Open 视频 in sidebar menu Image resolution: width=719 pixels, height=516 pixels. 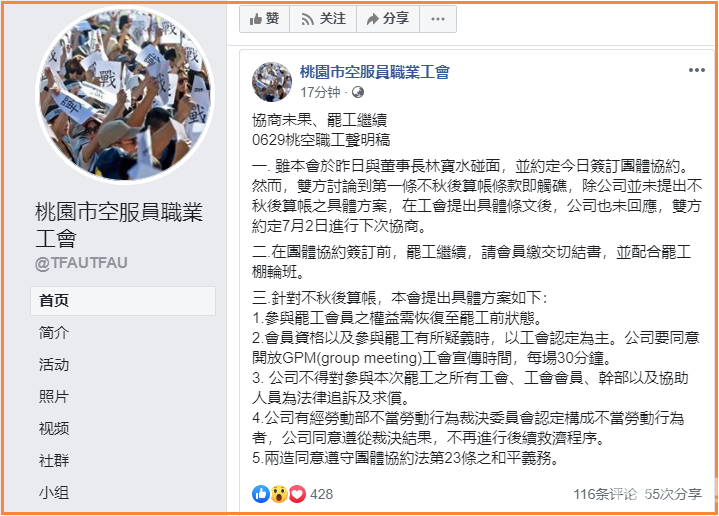pyautogui.click(x=54, y=428)
